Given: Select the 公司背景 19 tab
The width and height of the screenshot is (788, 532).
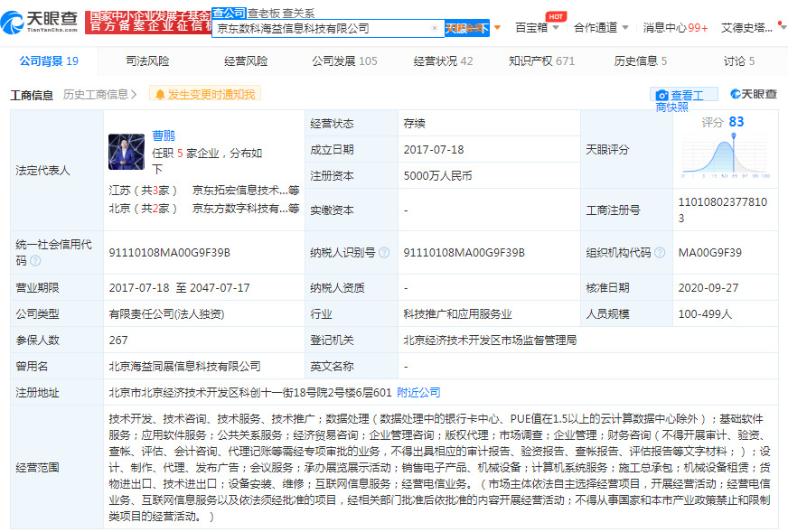Looking at the screenshot, I should (49, 61).
